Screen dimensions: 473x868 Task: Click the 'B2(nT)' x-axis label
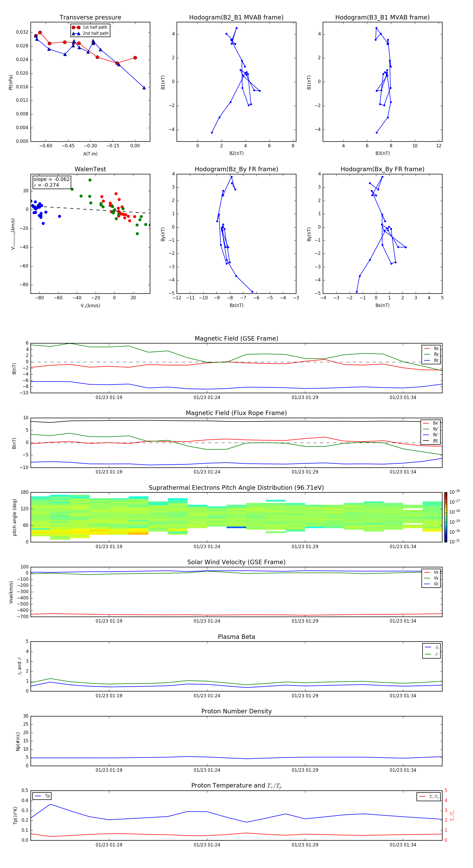pos(236,153)
